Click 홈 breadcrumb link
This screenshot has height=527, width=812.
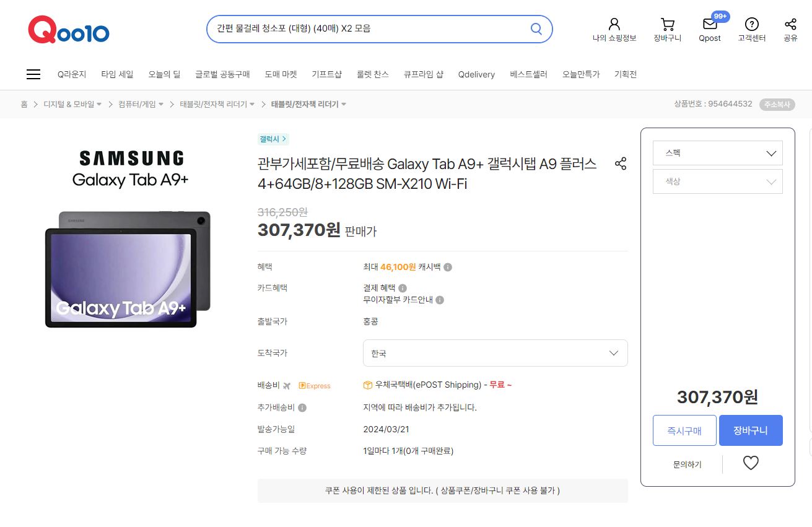pos(24,104)
